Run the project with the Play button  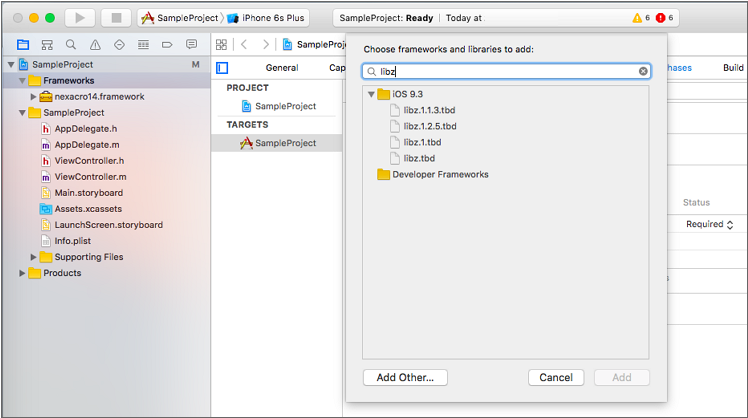click(x=80, y=18)
